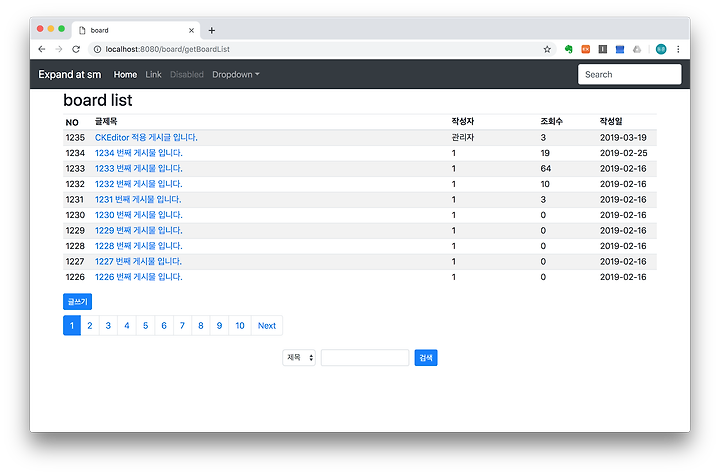
Task: Click the blue 글쓰기 write button
Action: pos(78,302)
